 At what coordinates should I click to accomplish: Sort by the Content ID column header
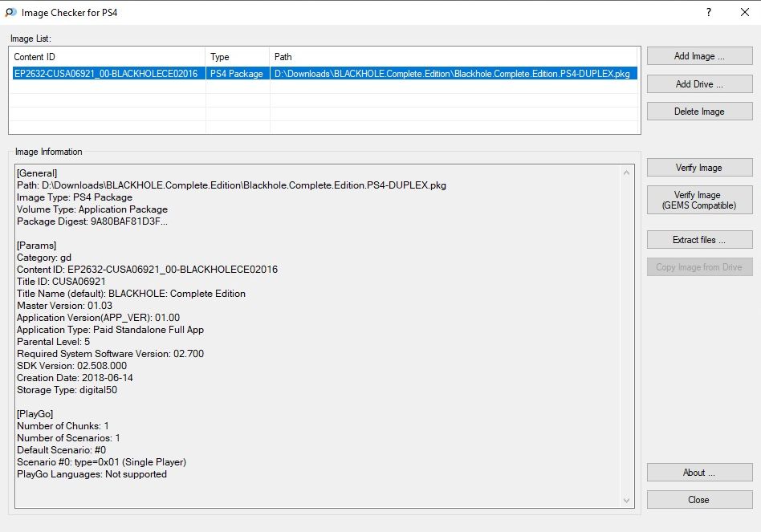[108, 57]
